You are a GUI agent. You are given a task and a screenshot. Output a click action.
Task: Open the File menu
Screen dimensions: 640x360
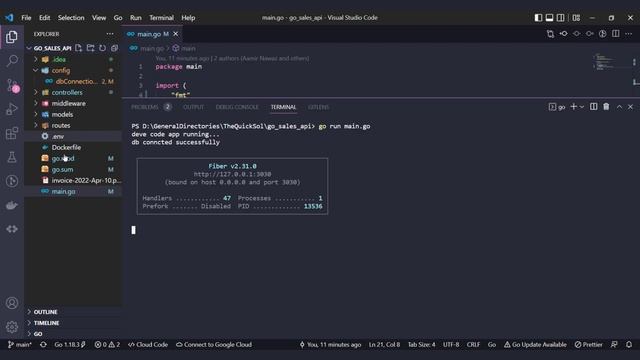click(x=26, y=18)
